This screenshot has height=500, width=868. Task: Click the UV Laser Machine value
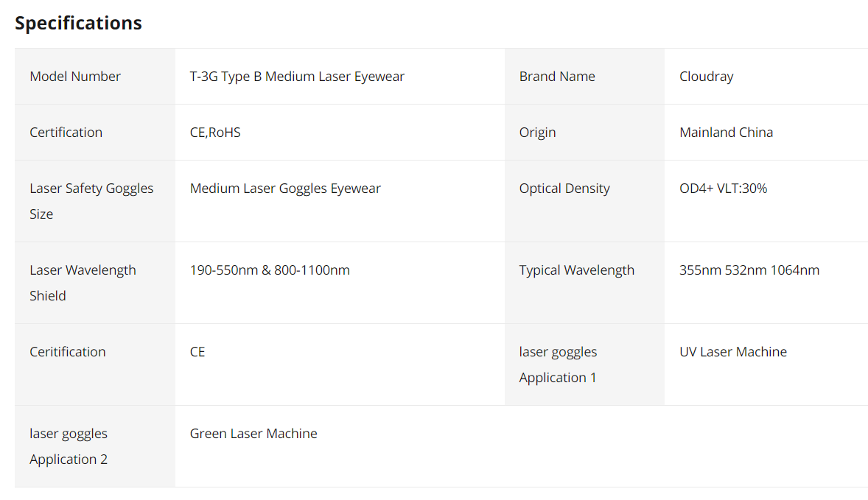pos(732,352)
